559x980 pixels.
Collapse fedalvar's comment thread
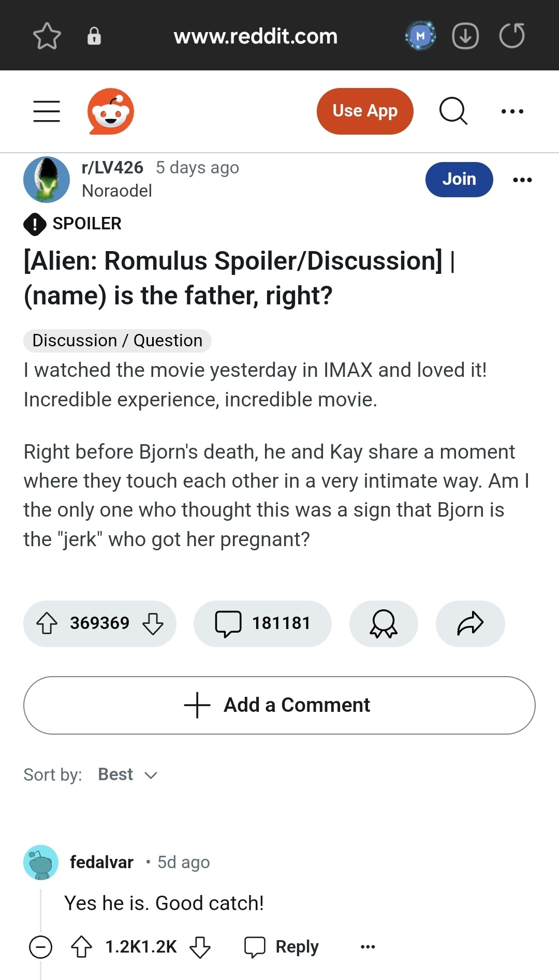(40, 947)
